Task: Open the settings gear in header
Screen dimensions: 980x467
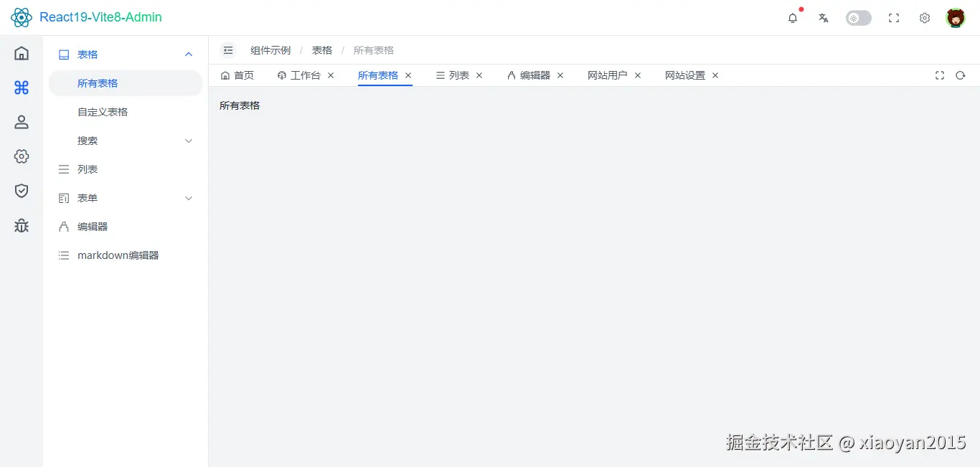Action: click(925, 18)
